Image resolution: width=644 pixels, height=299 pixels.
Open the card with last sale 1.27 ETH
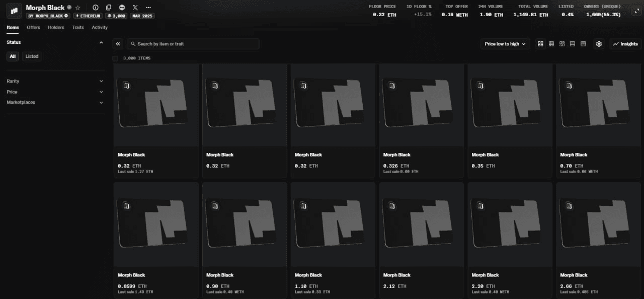click(156, 121)
